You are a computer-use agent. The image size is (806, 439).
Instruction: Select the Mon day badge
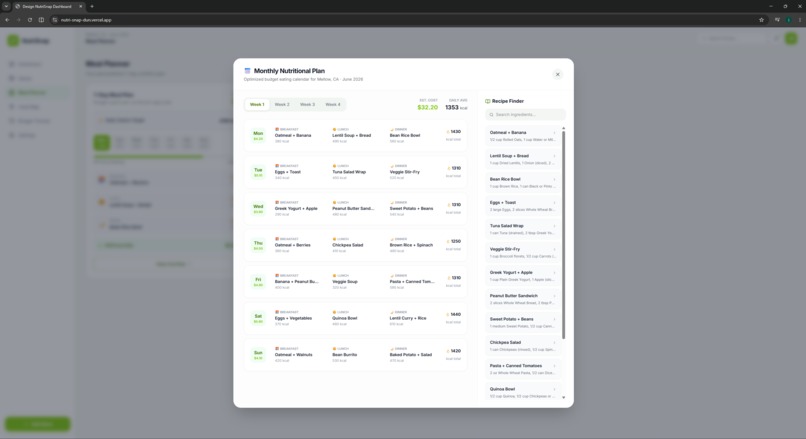(258, 136)
